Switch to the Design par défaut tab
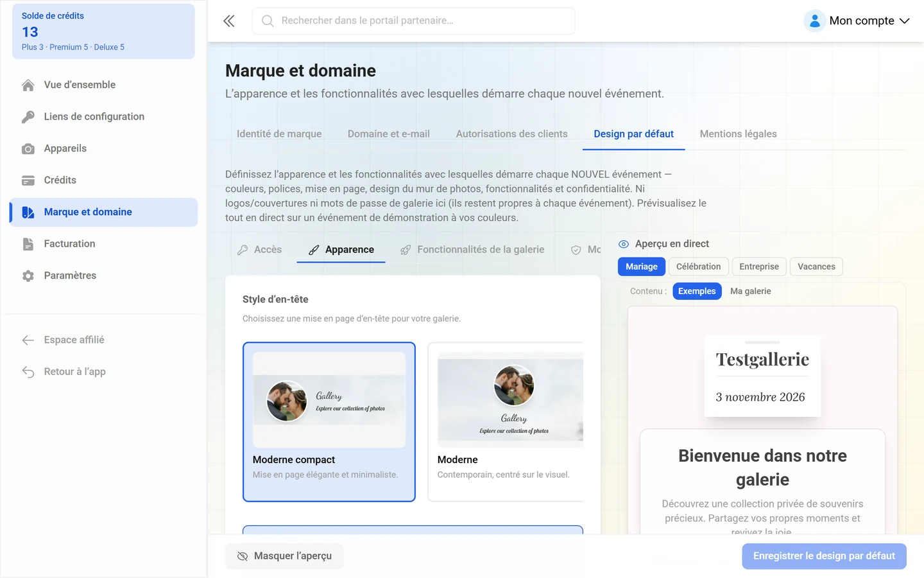 click(634, 134)
